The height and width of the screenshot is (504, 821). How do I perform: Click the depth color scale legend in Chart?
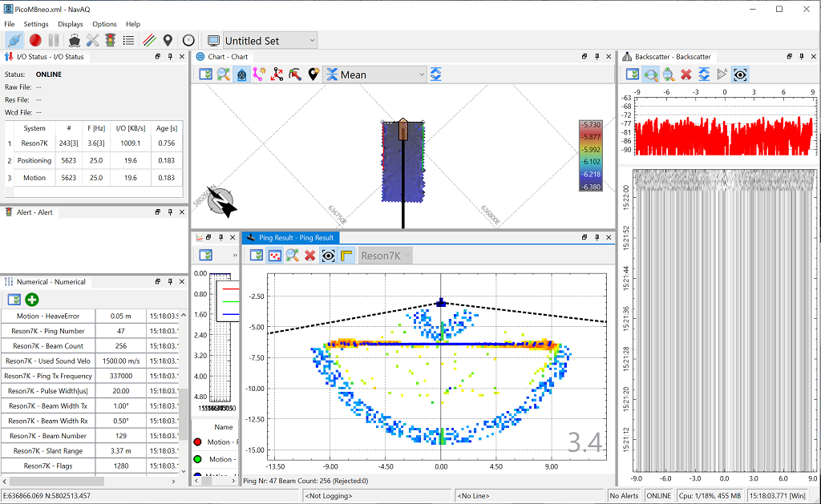[x=590, y=155]
